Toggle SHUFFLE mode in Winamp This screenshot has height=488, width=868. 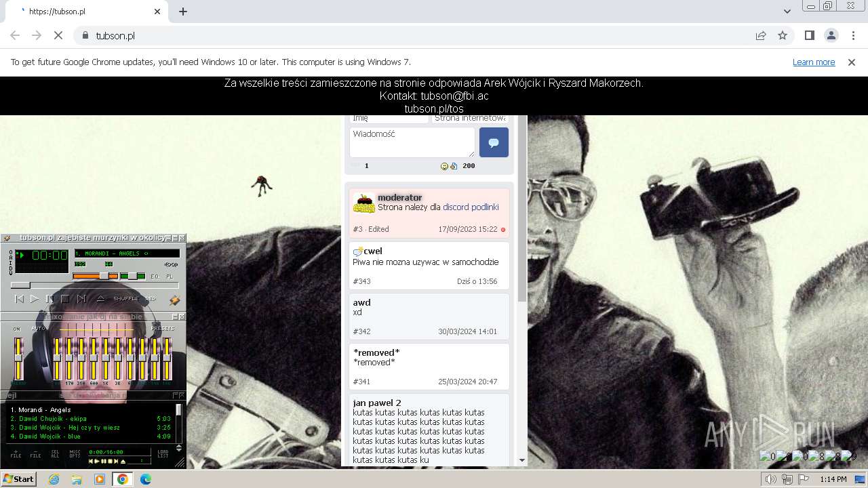point(125,299)
